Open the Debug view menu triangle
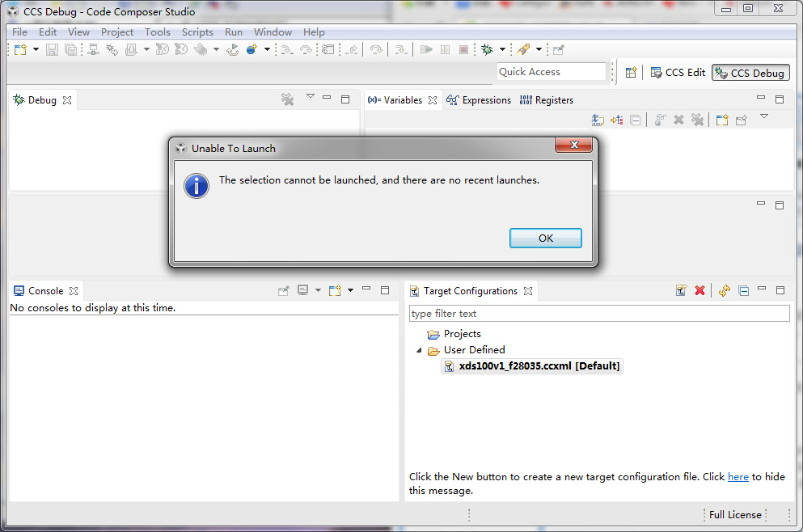 click(311, 96)
